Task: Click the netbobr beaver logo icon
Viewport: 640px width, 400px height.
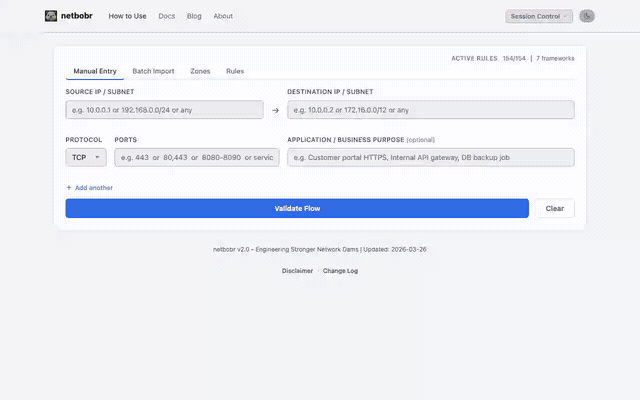Action: coord(51,16)
